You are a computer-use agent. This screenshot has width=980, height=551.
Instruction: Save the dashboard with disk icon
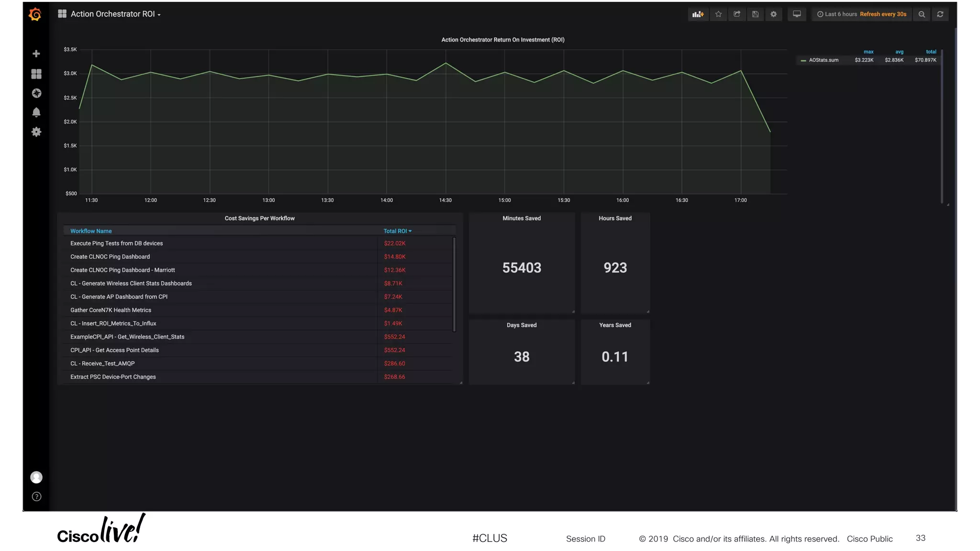click(755, 14)
